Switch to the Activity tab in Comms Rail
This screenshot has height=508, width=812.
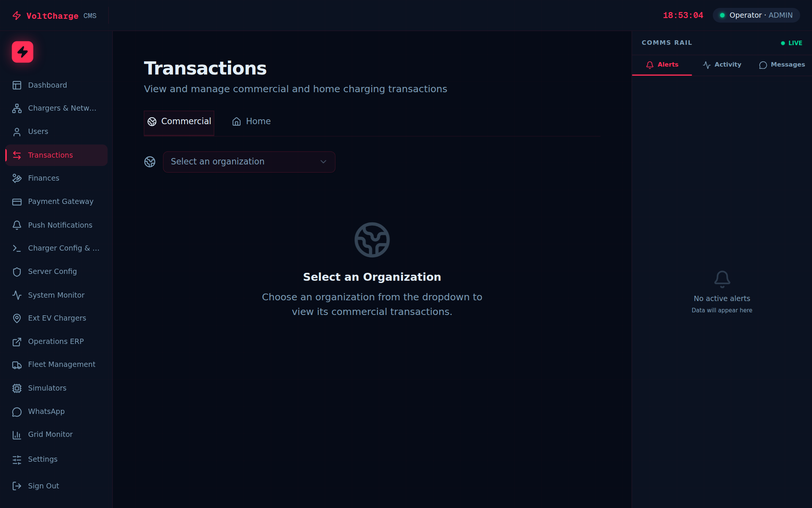pyautogui.click(x=721, y=64)
